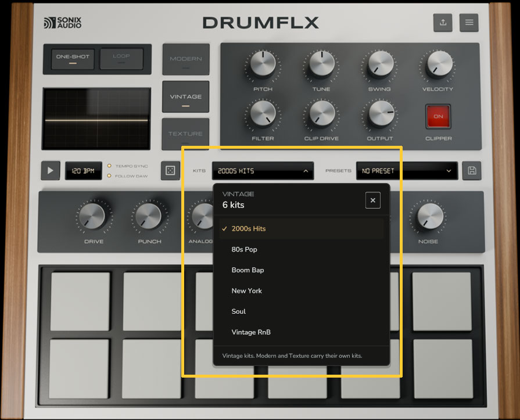Viewport: 520px width, 420px height.
Task: Click the Noise knob
Action: point(430,216)
